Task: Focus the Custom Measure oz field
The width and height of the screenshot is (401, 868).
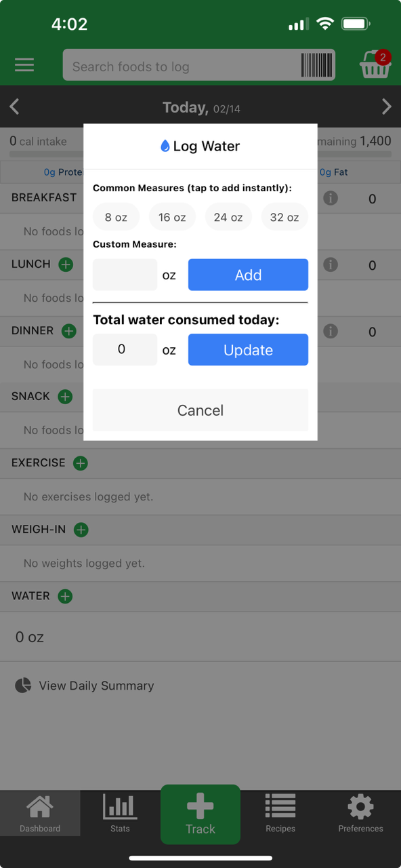Action: (125, 275)
